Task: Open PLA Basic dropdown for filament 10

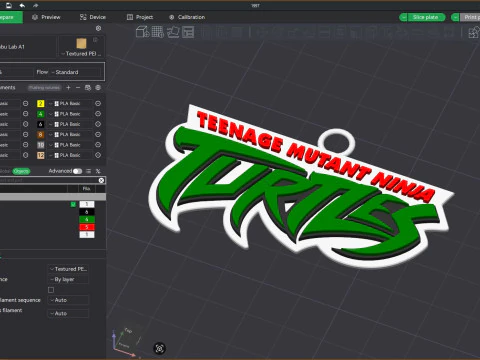Action: tap(70, 145)
